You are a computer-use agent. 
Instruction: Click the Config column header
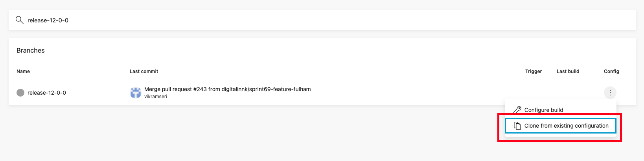coord(611,71)
